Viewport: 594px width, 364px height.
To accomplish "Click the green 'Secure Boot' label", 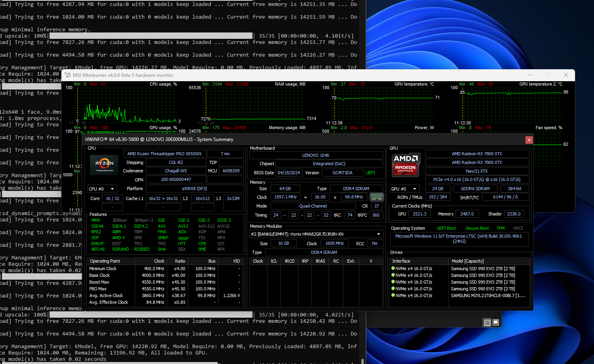I will (x=477, y=228).
